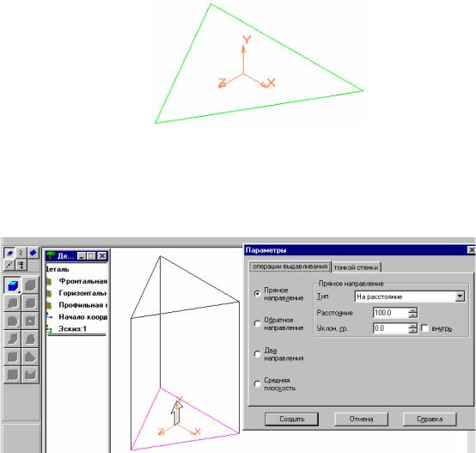Screen dimensions: 476x453
Task: Click the origin icon beside Начало коорд
Action: tap(49, 317)
